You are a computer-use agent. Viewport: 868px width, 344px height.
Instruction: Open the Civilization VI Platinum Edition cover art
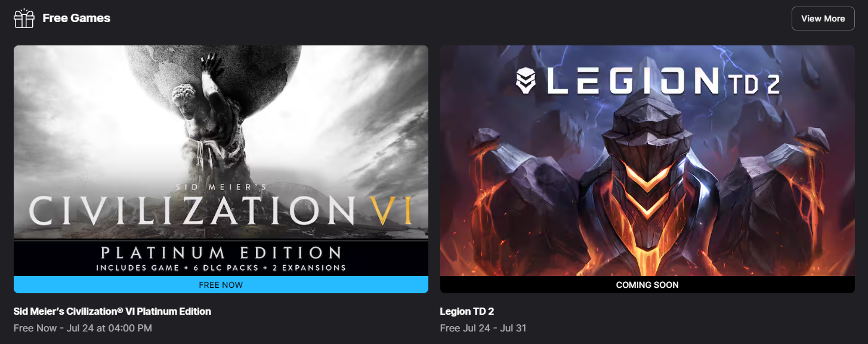[x=221, y=161]
